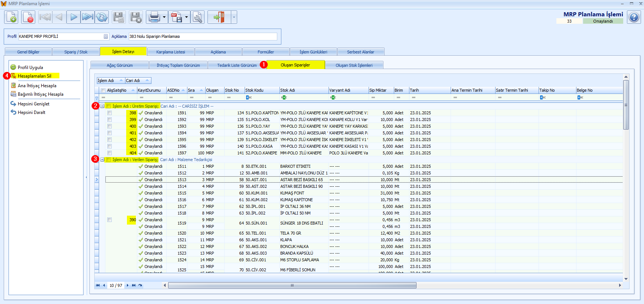Screen dimensions: 644x304
Task: Click the Cari Adı grouping column chip
Action: (138, 81)
